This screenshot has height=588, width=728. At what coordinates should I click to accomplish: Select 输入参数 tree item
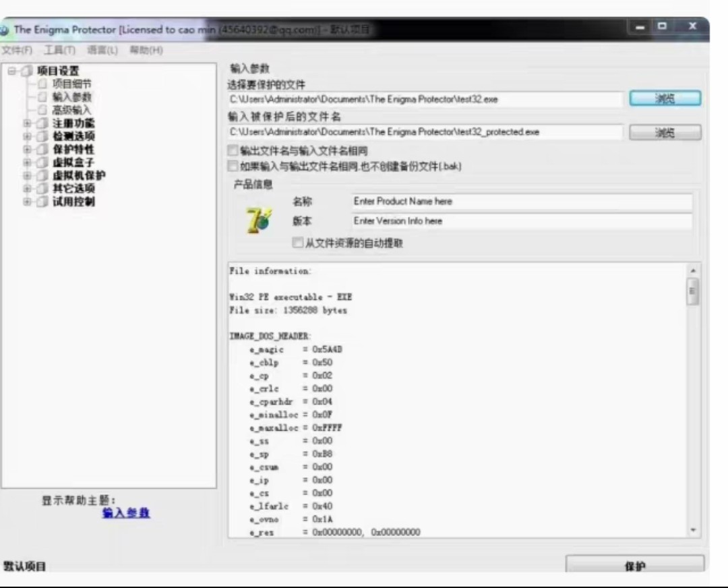72,96
